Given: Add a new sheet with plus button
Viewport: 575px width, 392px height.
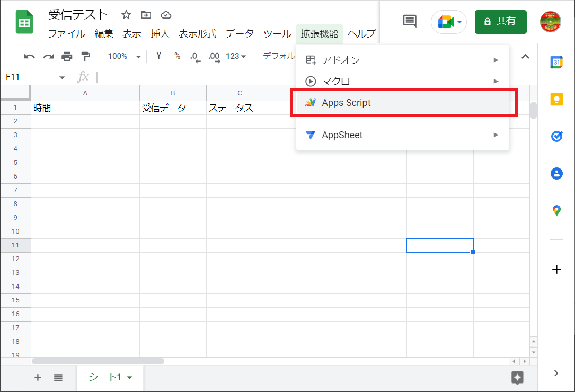Looking at the screenshot, I should pos(38,378).
